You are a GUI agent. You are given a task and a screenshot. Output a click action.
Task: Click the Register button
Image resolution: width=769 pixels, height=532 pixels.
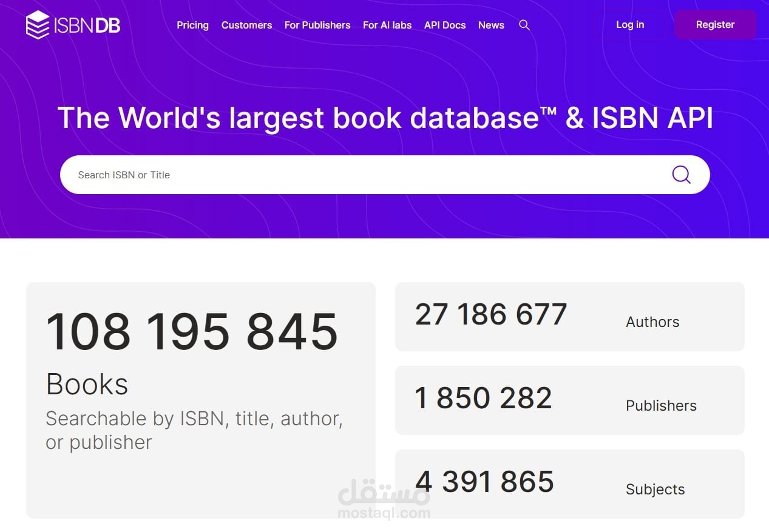pyautogui.click(x=715, y=25)
